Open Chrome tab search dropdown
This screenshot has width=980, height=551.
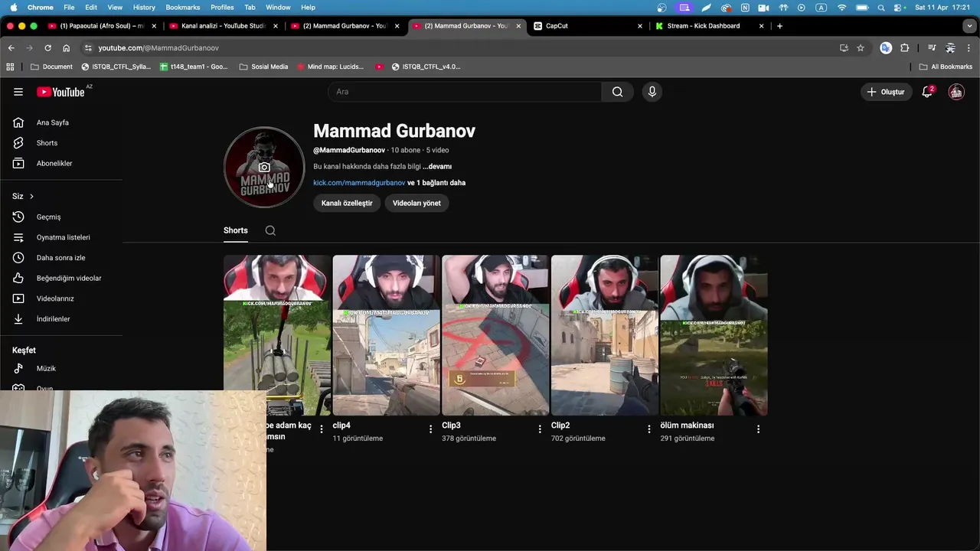coord(969,26)
